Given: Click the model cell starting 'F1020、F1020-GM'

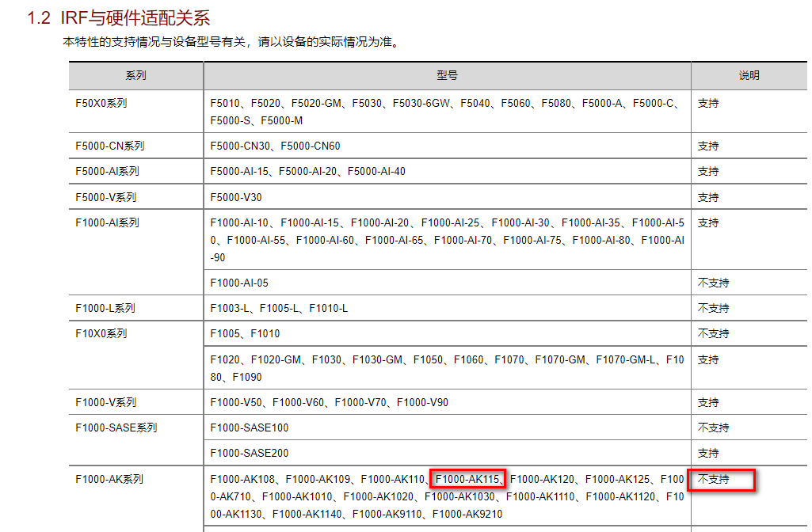Looking at the screenshot, I should [447, 368].
